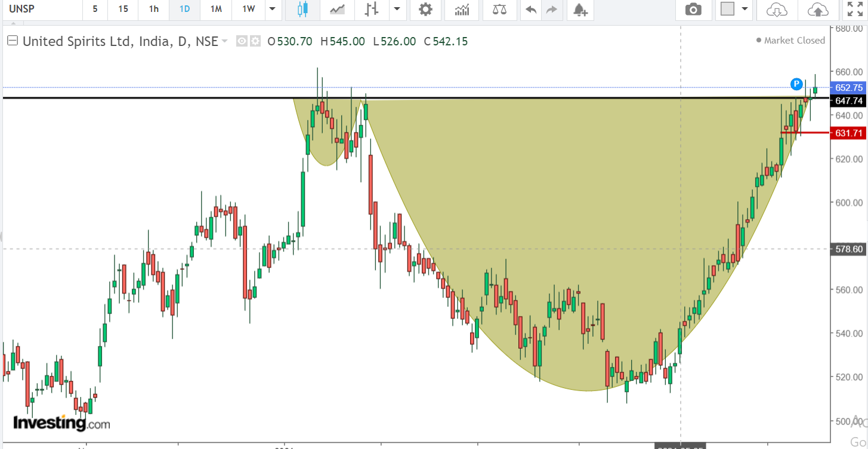Open the layout selector dropdown arrow
Image resolution: width=868 pixels, height=449 pixels.
[745, 9]
